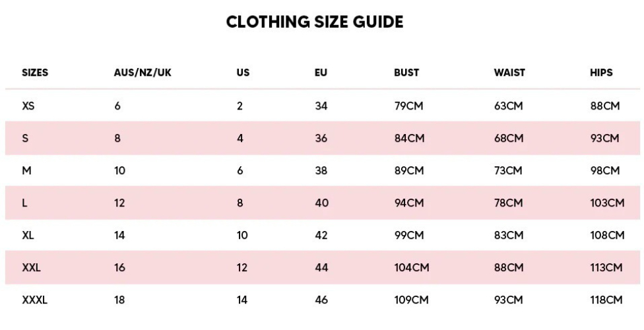Select the XL size row label
This screenshot has width=644, height=330.
(x=28, y=236)
